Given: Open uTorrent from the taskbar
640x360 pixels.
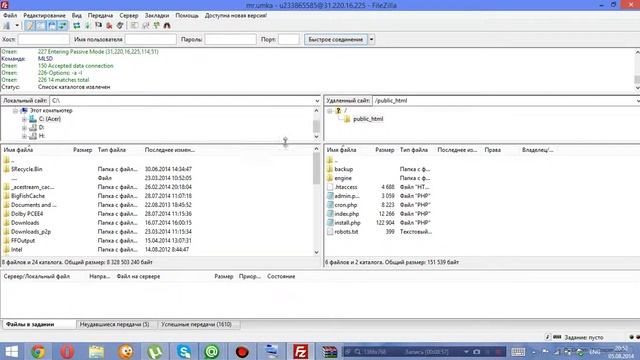Looking at the screenshot, I should click(155, 351).
